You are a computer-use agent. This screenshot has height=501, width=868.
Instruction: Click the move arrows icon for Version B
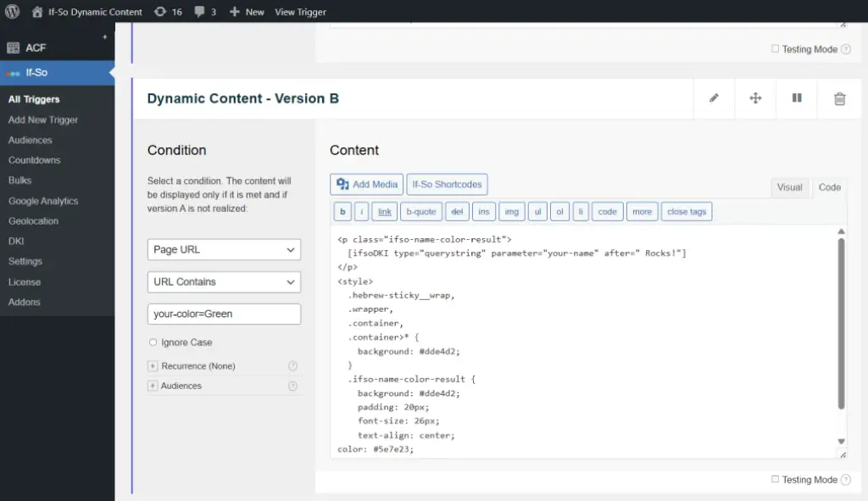point(755,98)
